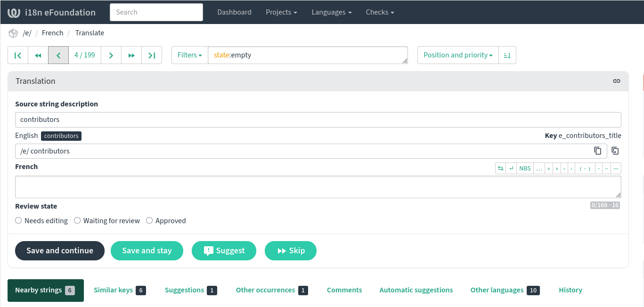The image size is (644, 307).
Task: Go to the first string
Action: point(18,55)
